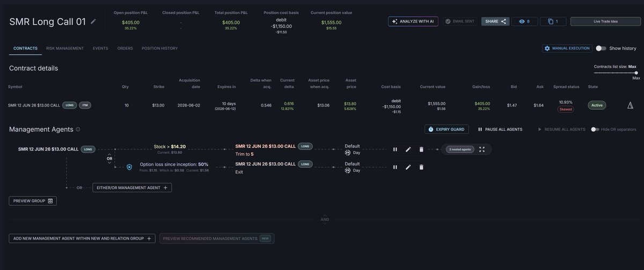644x270 pixels.
Task: Click the ITM badge in contract row
Action: [85, 106]
